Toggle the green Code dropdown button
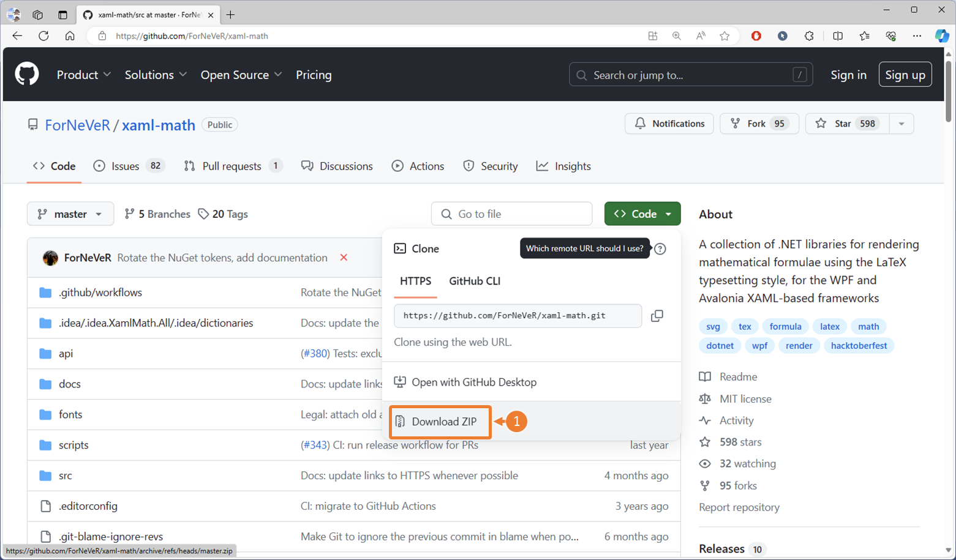Viewport: 956px width, 560px height. (642, 214)
